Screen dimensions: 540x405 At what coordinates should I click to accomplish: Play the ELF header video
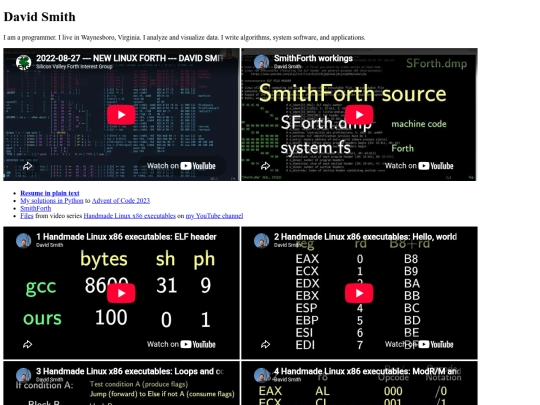coord(121,293)
